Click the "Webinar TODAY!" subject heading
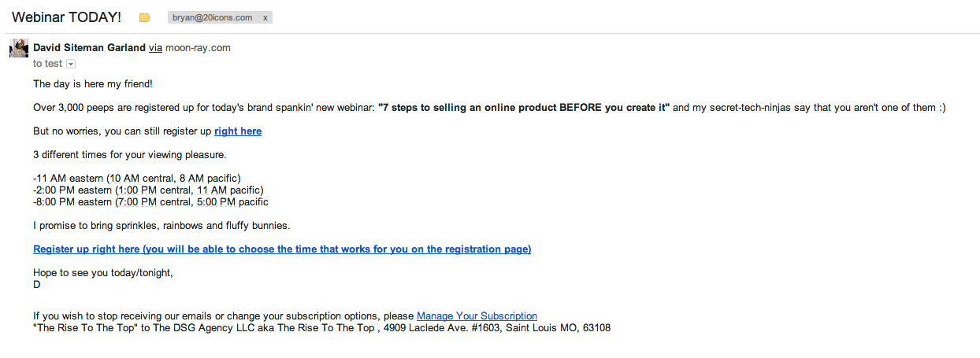Image resolution: width=980 pixels, height=358 pixels. [66, 17]
